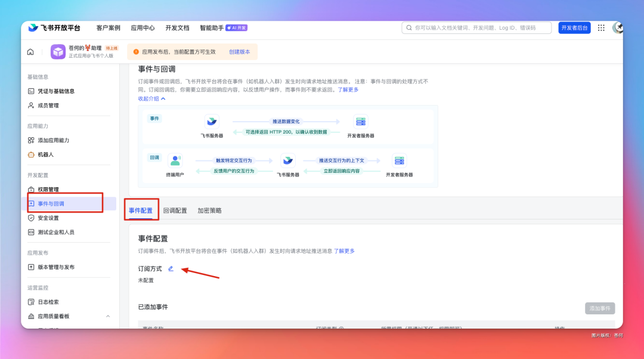This screenshot has width=644, height=359.
Task: Open 开发文档 in the top navigation
Action: click(177, 27)
